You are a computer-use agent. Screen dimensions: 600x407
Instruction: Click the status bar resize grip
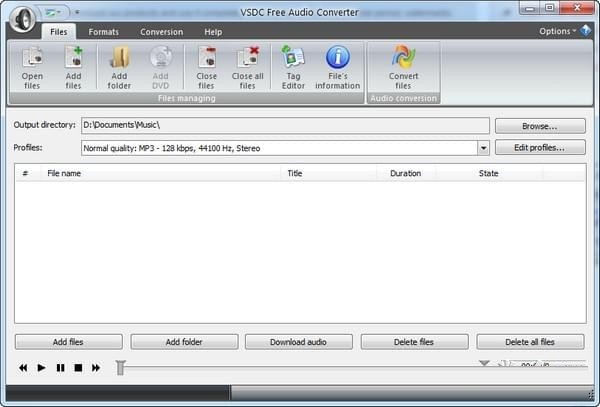point(590,396)
